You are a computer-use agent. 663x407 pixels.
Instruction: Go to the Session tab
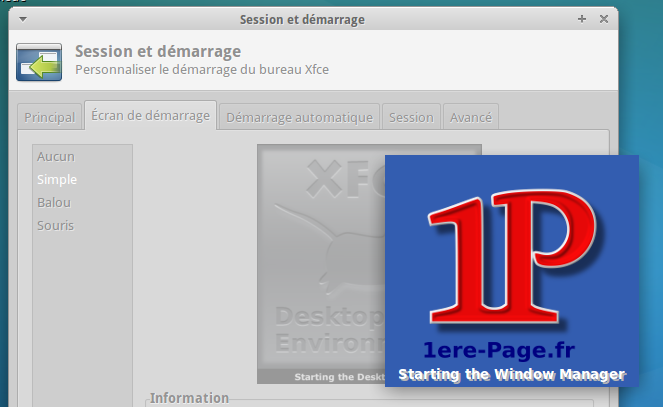(411, 117)
